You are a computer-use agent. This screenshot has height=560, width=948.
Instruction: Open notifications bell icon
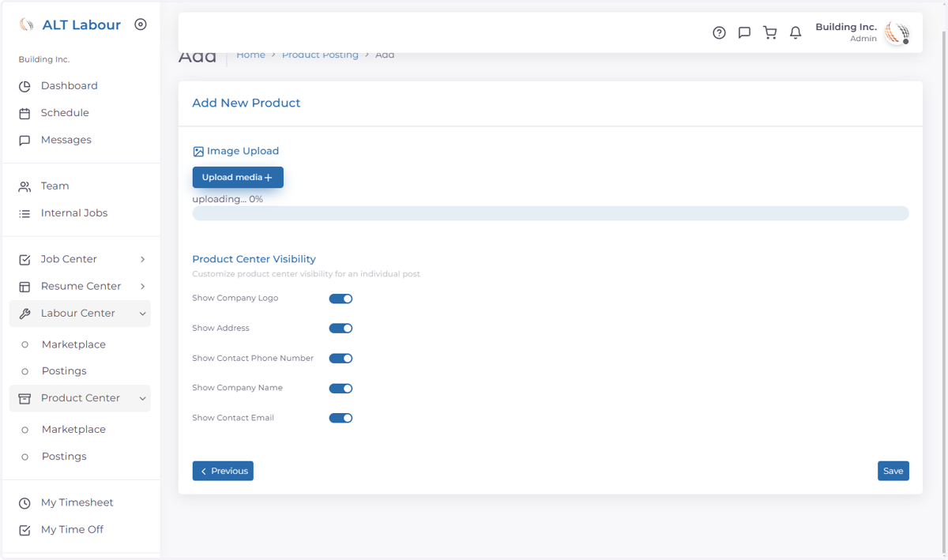click(x=796, y=33)
